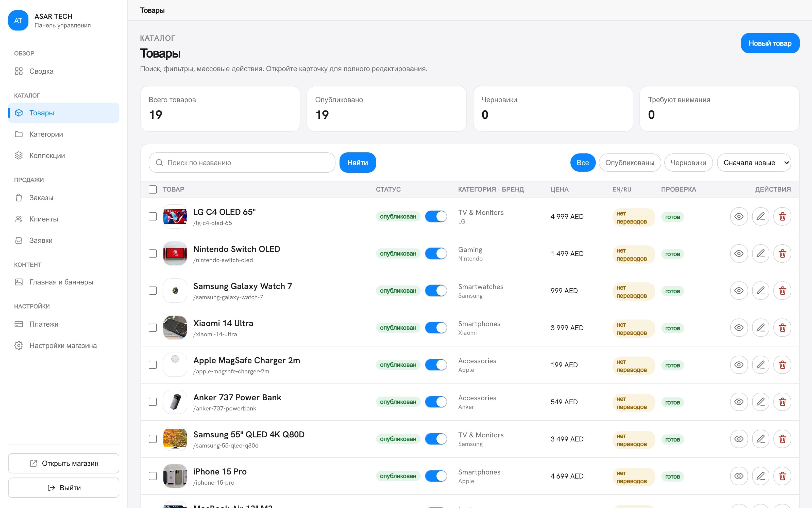
Task: Filter the list by «Черновики»
Action: [x=688, y=163]
